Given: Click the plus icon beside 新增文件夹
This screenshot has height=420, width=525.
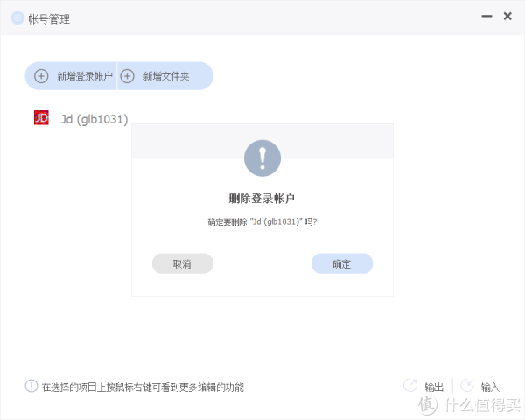Looking at the screenshot, I should point(127,76).
